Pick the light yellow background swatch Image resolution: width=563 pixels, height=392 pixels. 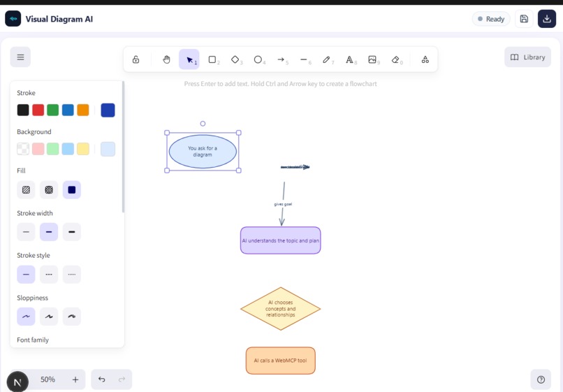click(83, 149)
